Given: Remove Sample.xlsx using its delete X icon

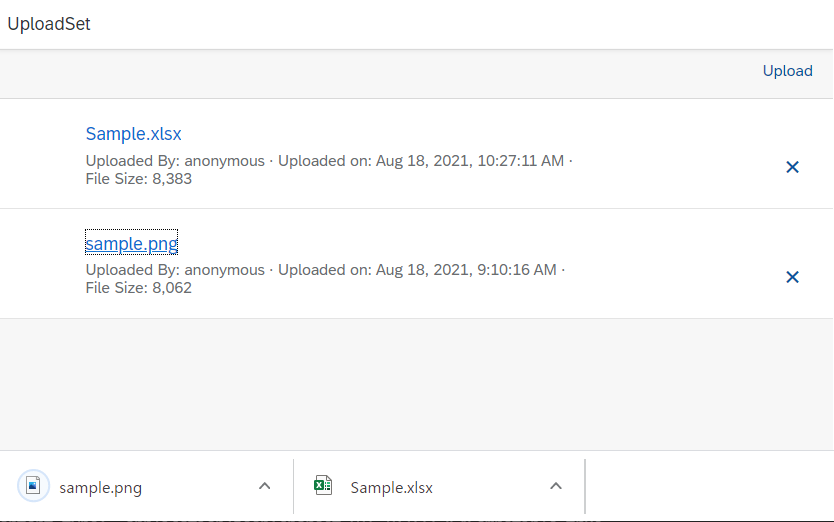Looking at the screenshot, I should point(792,167).
